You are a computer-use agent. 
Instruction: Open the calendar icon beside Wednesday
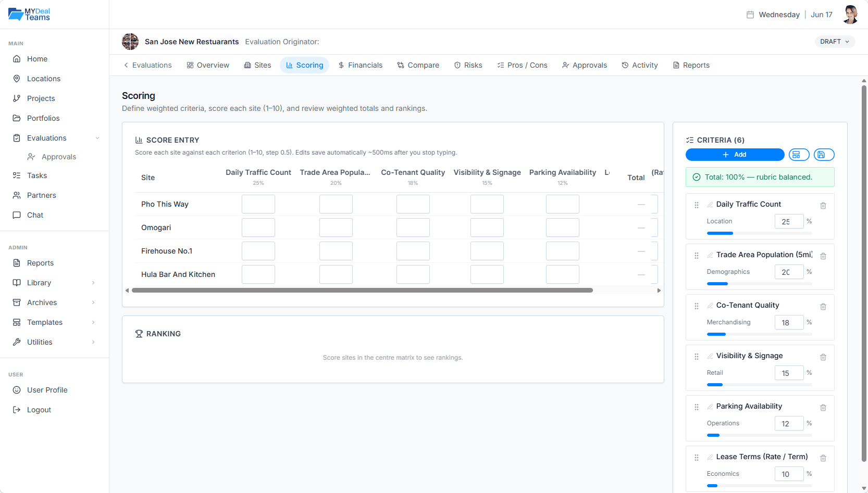pyautogui.click(x=750, y=15)
